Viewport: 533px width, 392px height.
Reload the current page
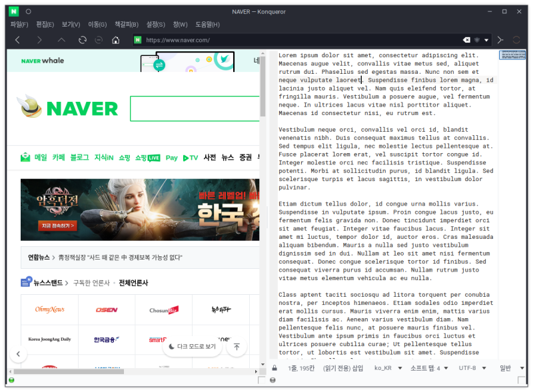pos(82,40)
